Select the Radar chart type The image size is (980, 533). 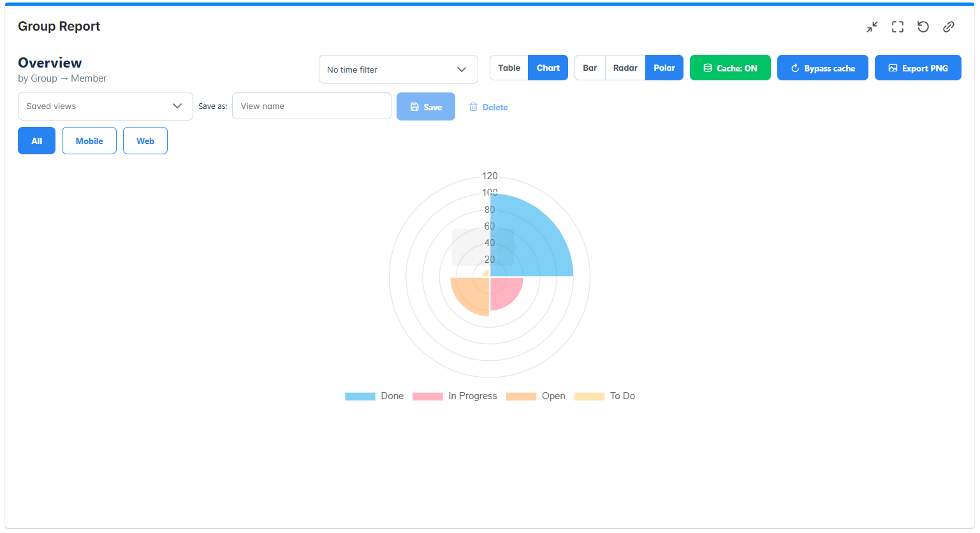(x=625, y=68)
